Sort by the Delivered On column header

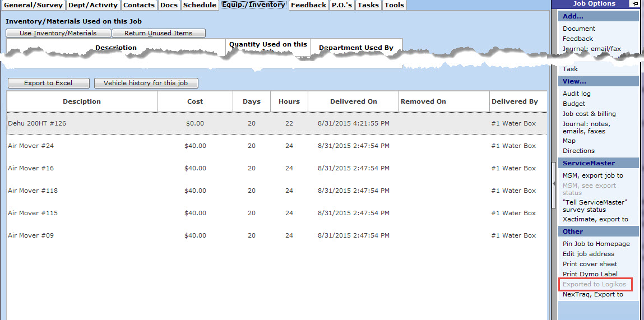pyautogui.click(x=353, y=101)
